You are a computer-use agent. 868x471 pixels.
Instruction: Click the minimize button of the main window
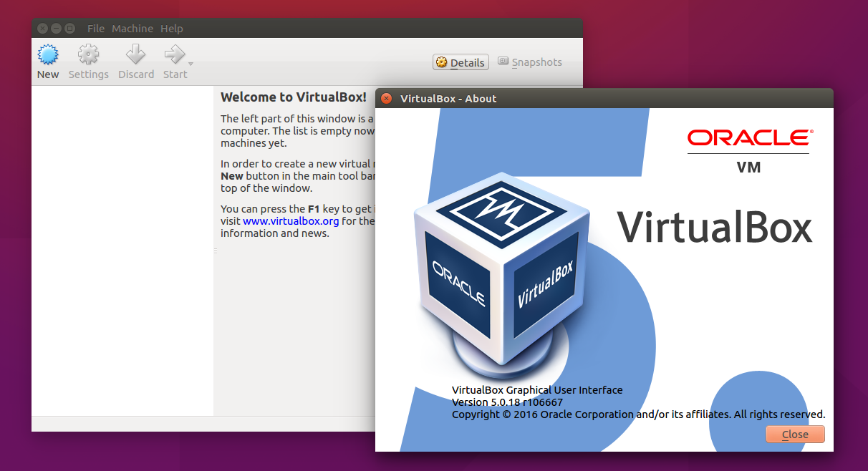56,29
